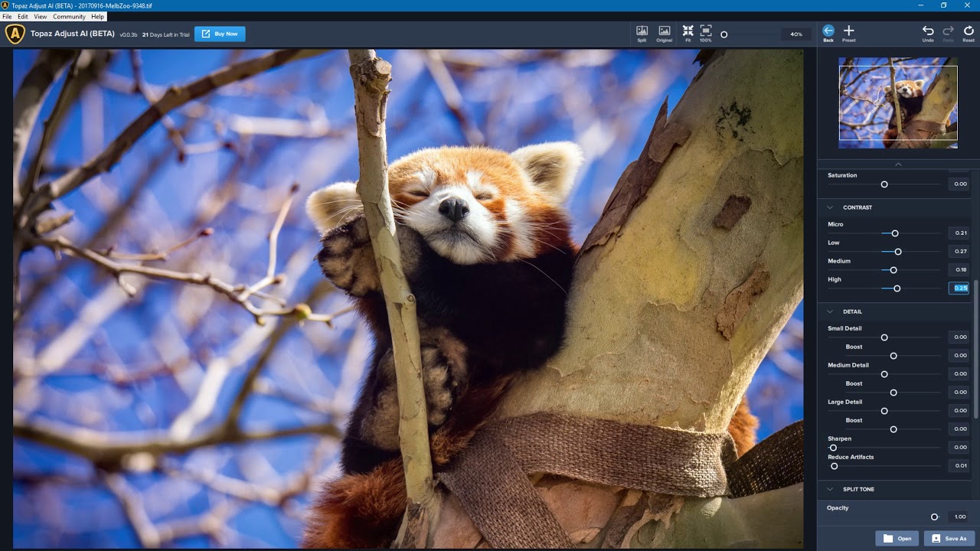Fit the image to the window
The image size is (980, 551).
(x=688, y=33)
